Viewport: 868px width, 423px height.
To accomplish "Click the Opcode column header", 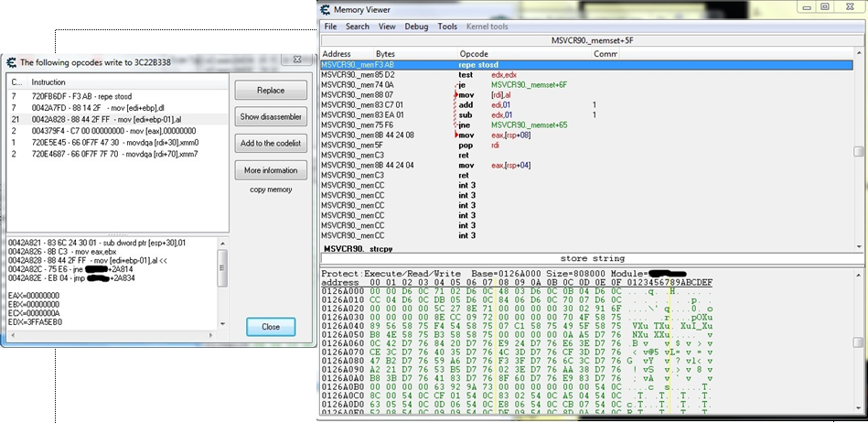I will 474,55.
